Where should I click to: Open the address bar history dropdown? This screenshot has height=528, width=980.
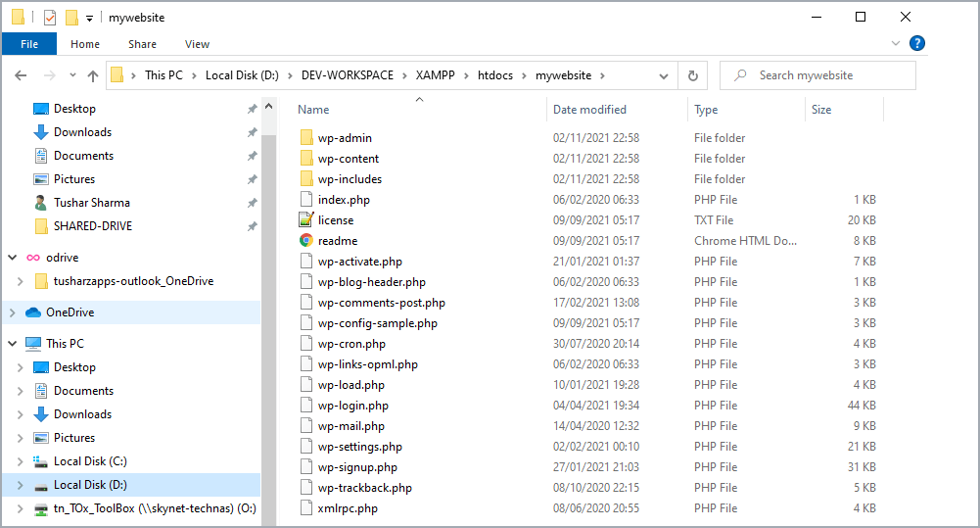664,75
